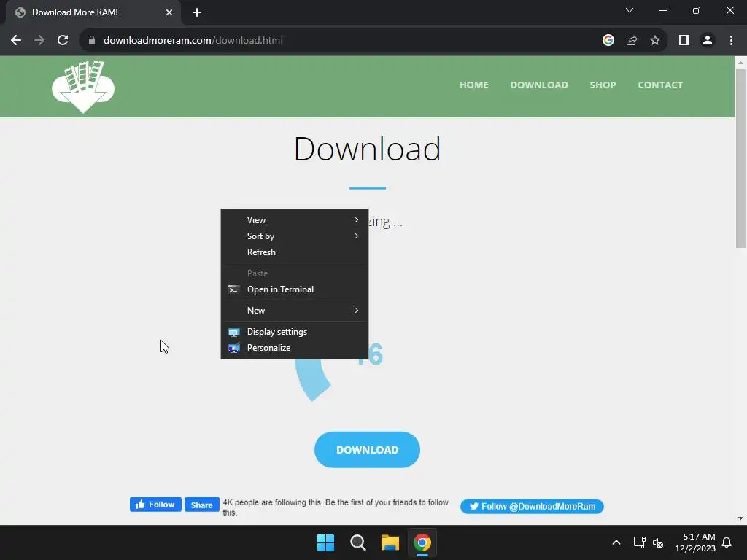Click the forward navigation arrow

click(x=39, y=41)
